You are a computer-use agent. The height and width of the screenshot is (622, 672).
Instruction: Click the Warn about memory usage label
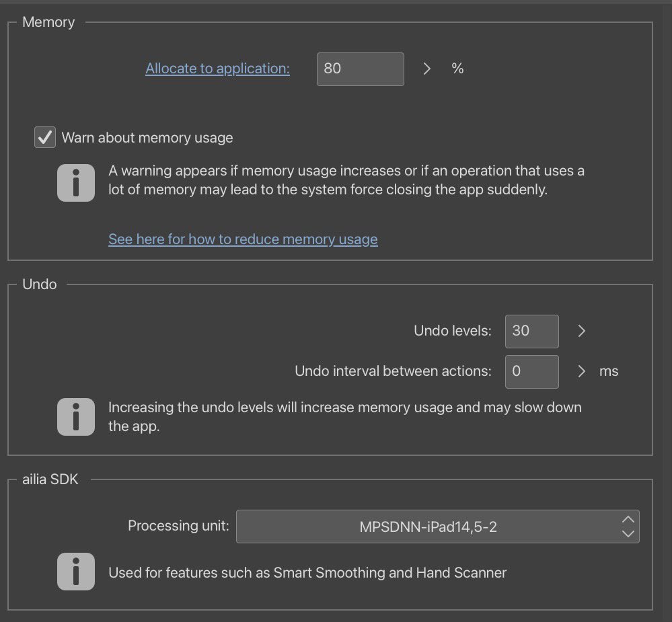[147, 137]
